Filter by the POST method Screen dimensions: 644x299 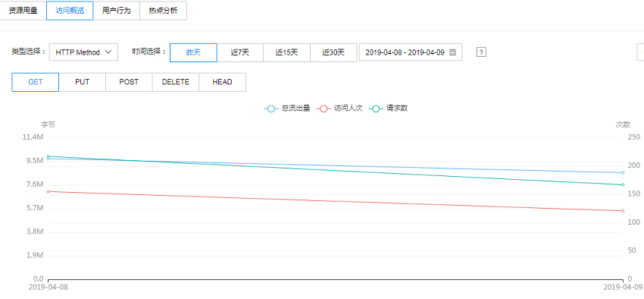(x=129, y=82)
